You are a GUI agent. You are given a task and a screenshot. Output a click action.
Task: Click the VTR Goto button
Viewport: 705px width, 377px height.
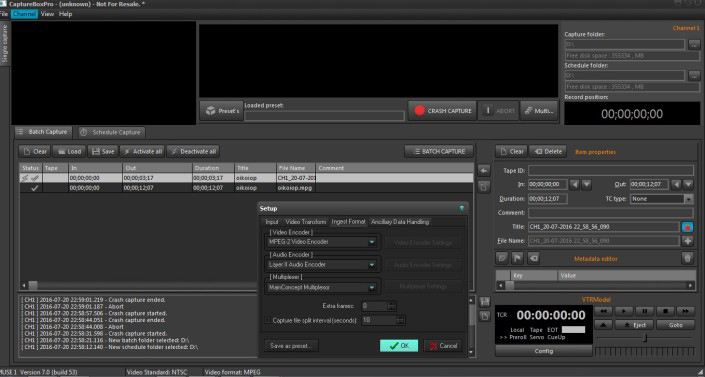pos(675,325)
